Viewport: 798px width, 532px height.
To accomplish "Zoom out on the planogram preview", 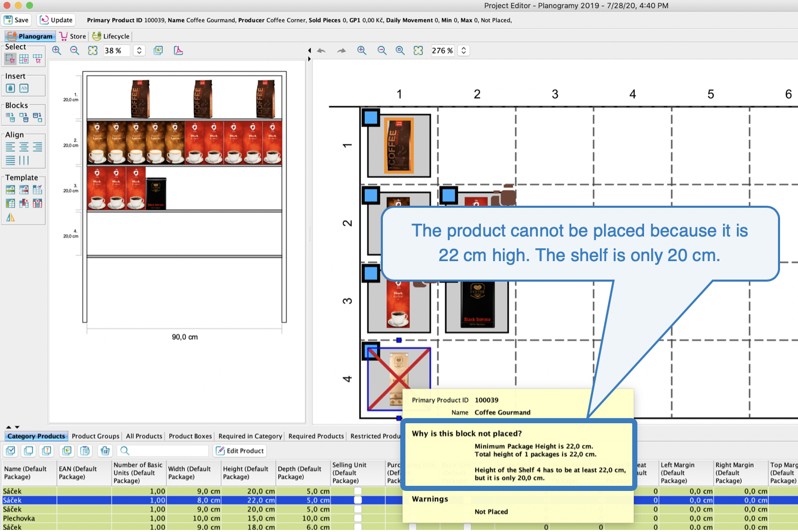I will pyautogui.click(x=74, y=50).
